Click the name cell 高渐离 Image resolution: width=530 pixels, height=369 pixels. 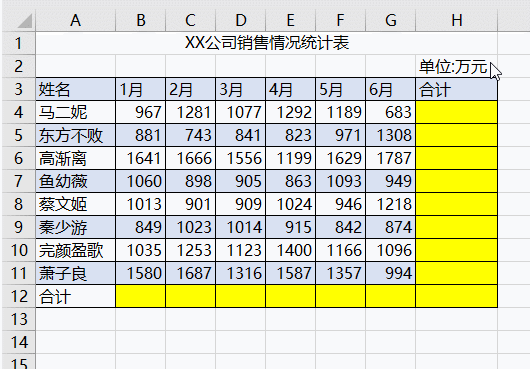pyautogui.click(x=75, y=158)
